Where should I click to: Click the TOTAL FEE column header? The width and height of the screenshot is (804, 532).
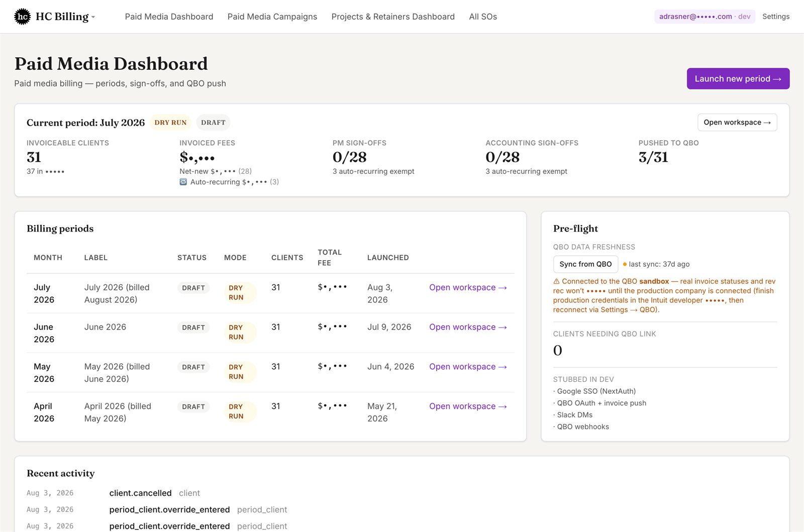pos(330,258)
